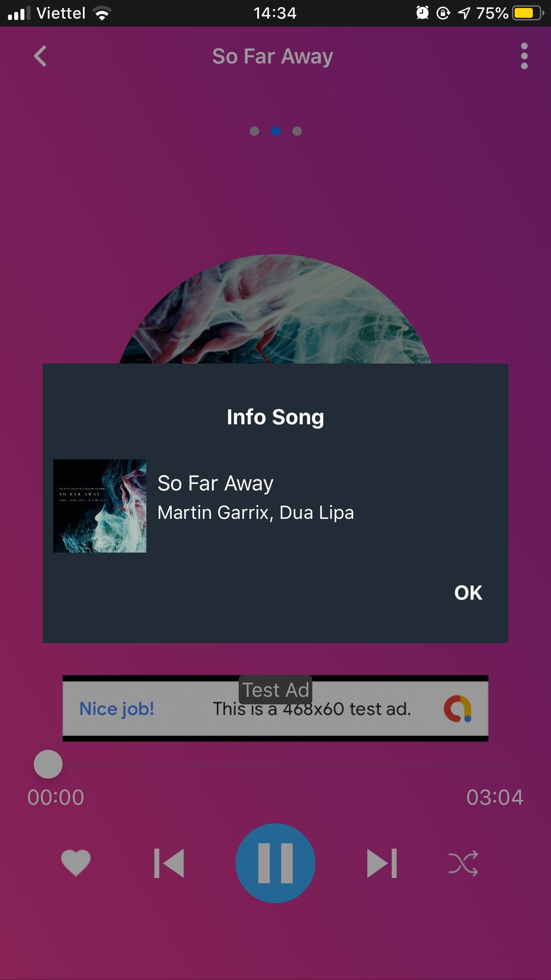Open the Nice job! test ad banner
This screenshot has width=551, height=980.
[x=275, y=708]
